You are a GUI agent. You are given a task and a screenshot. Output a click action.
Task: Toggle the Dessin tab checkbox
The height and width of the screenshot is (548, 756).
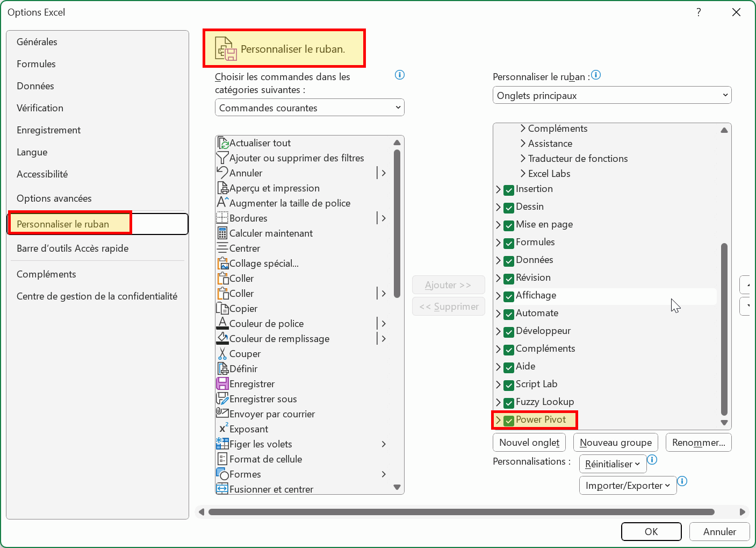point(509,208)
